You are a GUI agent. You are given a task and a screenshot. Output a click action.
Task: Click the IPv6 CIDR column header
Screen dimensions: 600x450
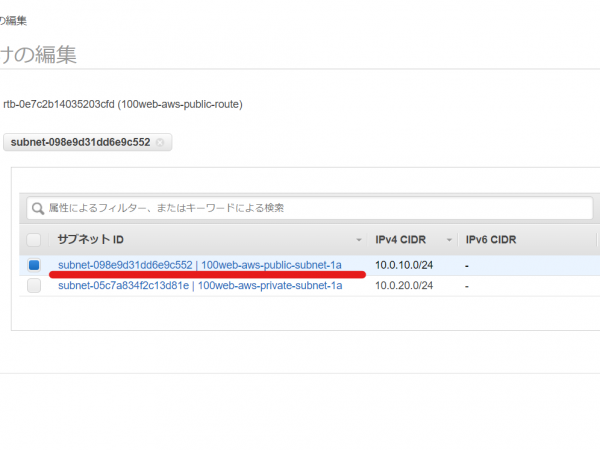[491, 240]
